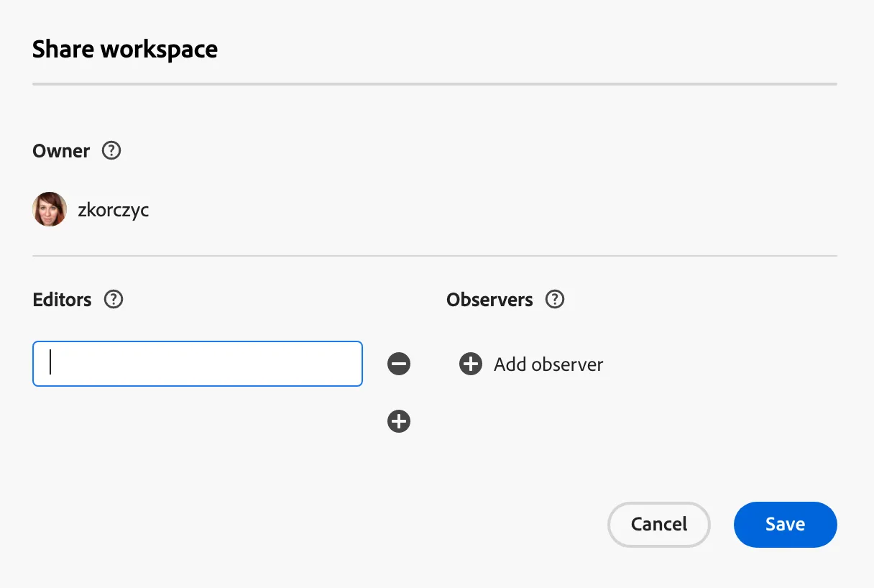Click the Share workspace dialog title
This screenshot has height=588, width=874.
click(x=125, y=50)
